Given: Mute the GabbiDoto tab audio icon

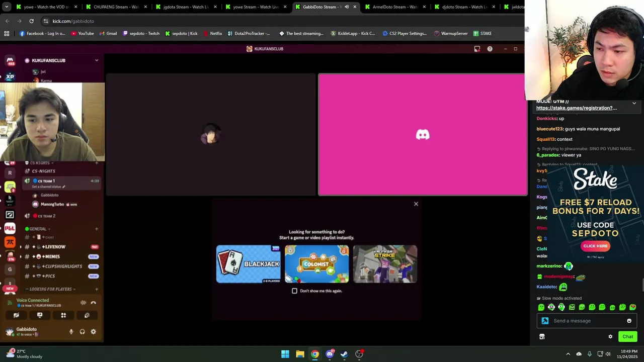Looking at the screenshot, I should pyautogui.click(x=346, y=7).
